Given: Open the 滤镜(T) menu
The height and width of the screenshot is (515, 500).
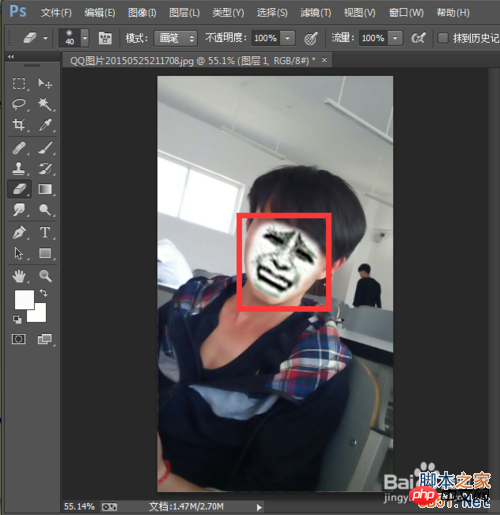Looking at the screenshot, I should (316, 13).
